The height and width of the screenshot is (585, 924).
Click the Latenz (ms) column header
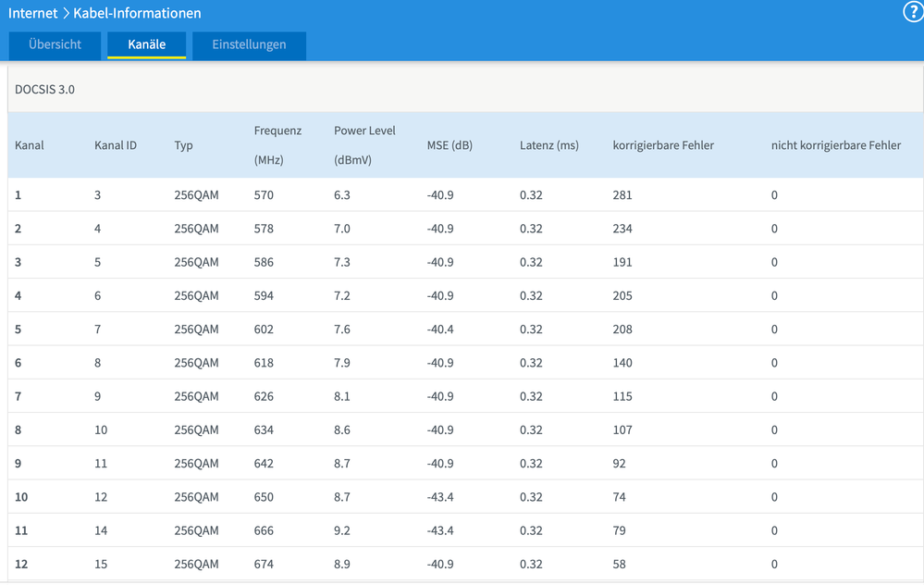[x=548, y=145]
